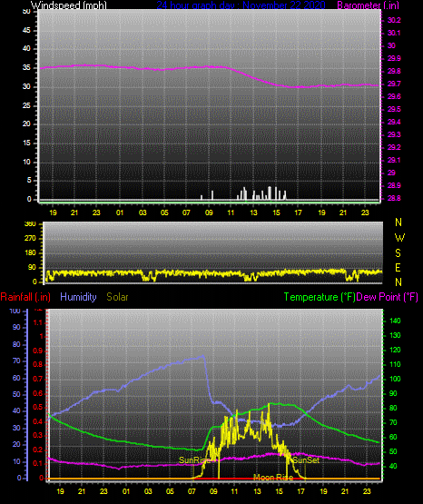
Task: Click humidity axis value 70
Action: coord(16,361)
